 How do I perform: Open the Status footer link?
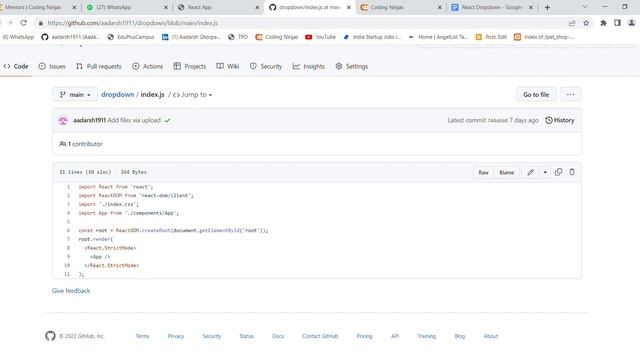pyautogui.click(x=247, y=336)
